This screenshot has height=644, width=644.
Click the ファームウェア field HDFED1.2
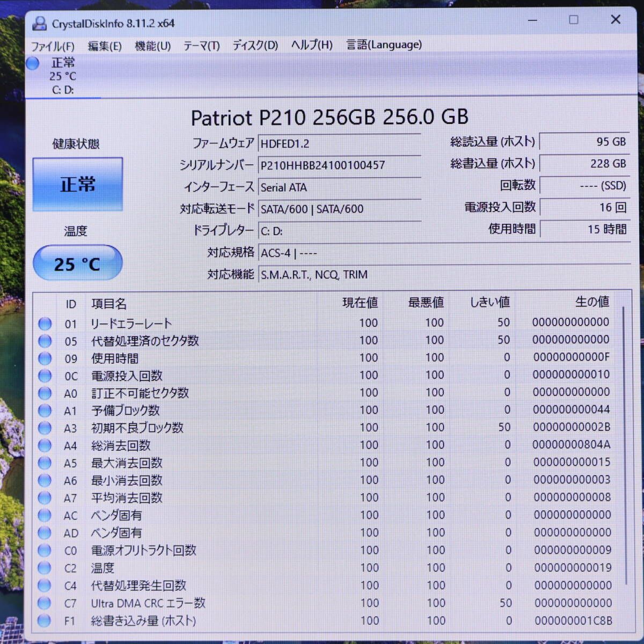[x=339, y=144]
